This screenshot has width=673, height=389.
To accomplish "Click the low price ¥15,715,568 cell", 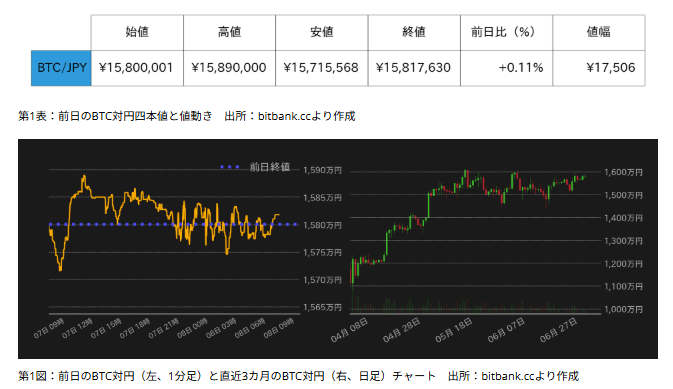I will [x=321, y=68].
